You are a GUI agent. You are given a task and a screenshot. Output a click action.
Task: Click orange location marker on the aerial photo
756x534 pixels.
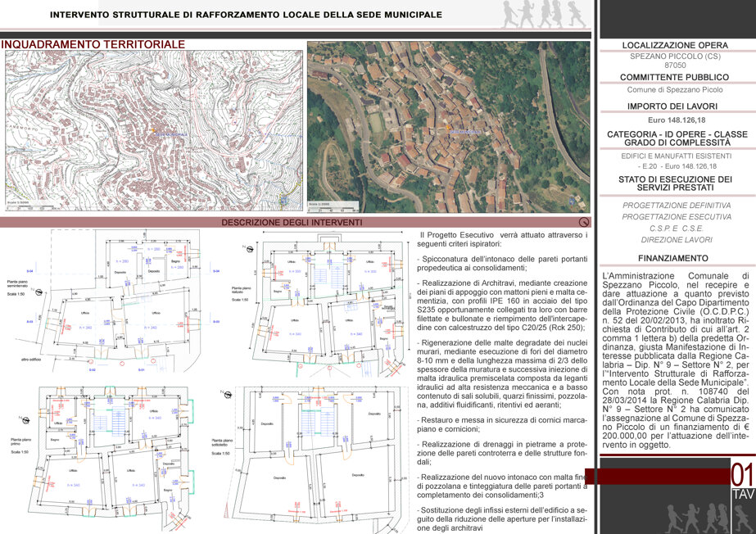(x=447, y=127)
